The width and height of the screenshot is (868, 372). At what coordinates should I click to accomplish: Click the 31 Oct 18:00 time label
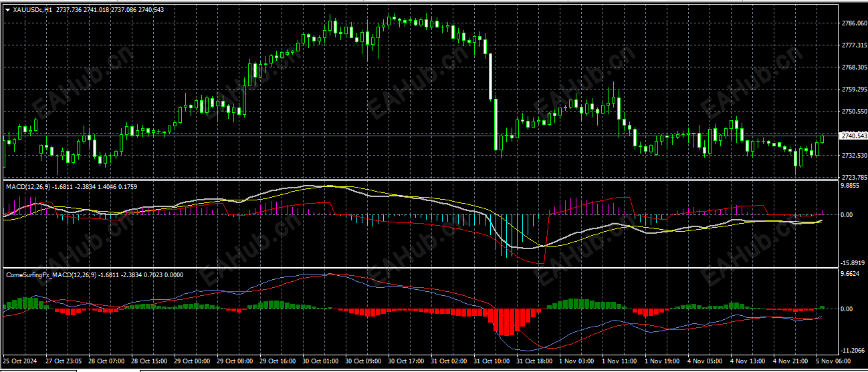point(533,361)
